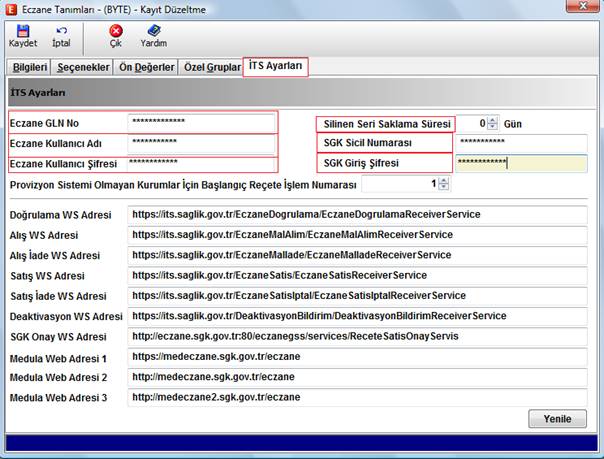Click the Çık exit icon
This screenshot has width=604, height=459.
[x=116, y=31]
